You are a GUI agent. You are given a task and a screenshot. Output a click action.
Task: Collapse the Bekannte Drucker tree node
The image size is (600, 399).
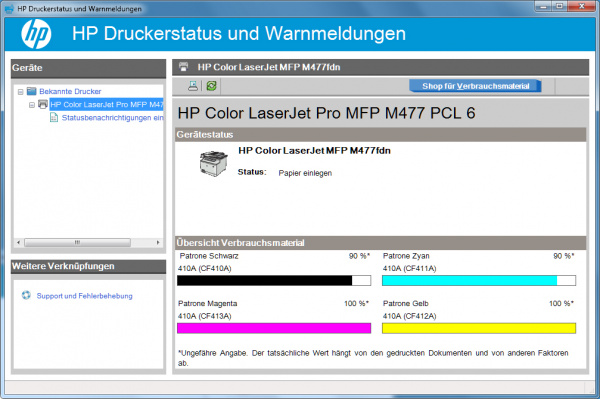pyautogui.click(x=21, y=92)
